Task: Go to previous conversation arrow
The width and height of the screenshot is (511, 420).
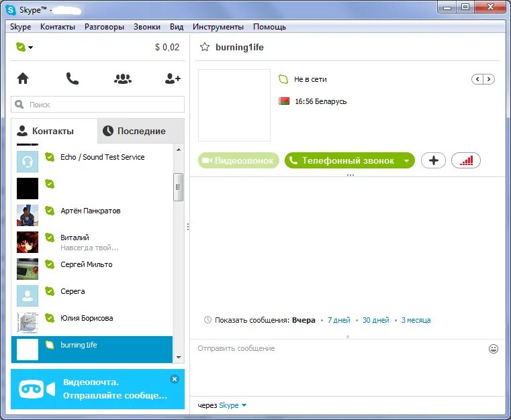Action: tap(477, 79)
